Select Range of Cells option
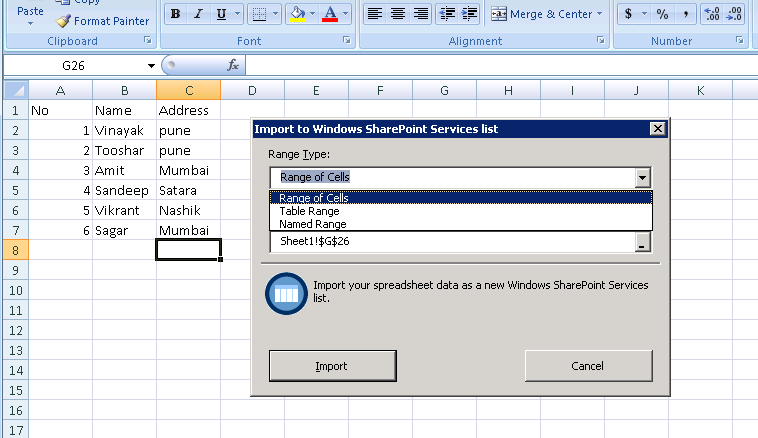This screenshot has width=758, height=438. click(x=461, y=198)
